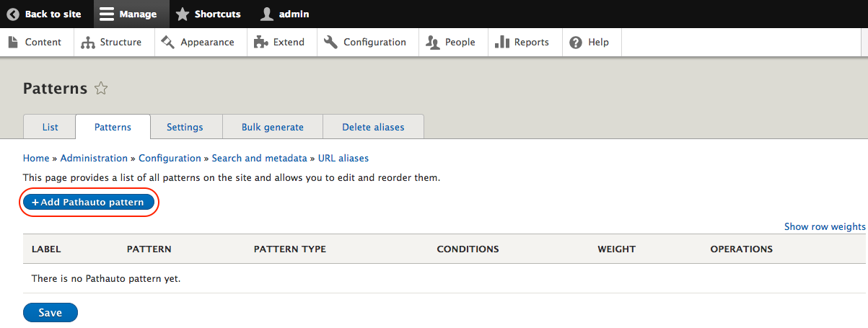868x328 pixels.
Task: Open Structure via its hierarchy icon
Action: pos(88,43)
